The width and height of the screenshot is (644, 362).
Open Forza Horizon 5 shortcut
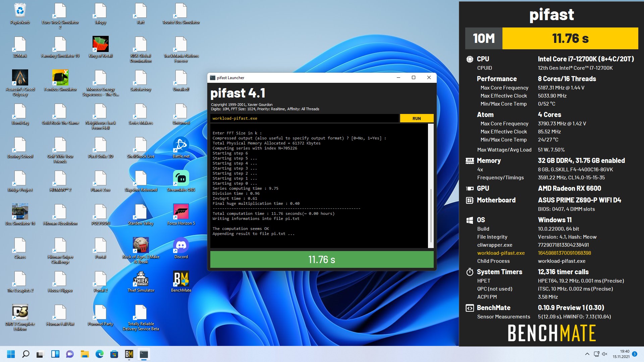(x=181, y=215)
